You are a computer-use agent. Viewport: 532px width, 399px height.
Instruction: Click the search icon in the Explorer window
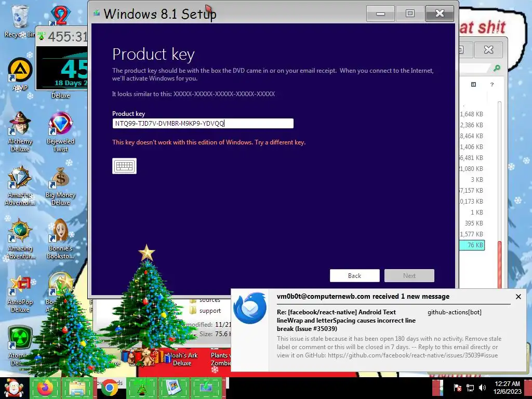coord(496,68)
